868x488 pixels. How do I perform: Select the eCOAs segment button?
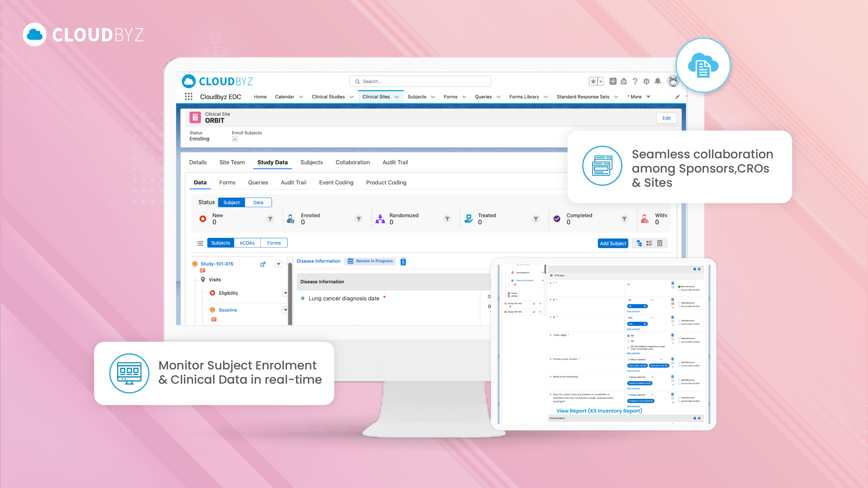pos(247,243)
